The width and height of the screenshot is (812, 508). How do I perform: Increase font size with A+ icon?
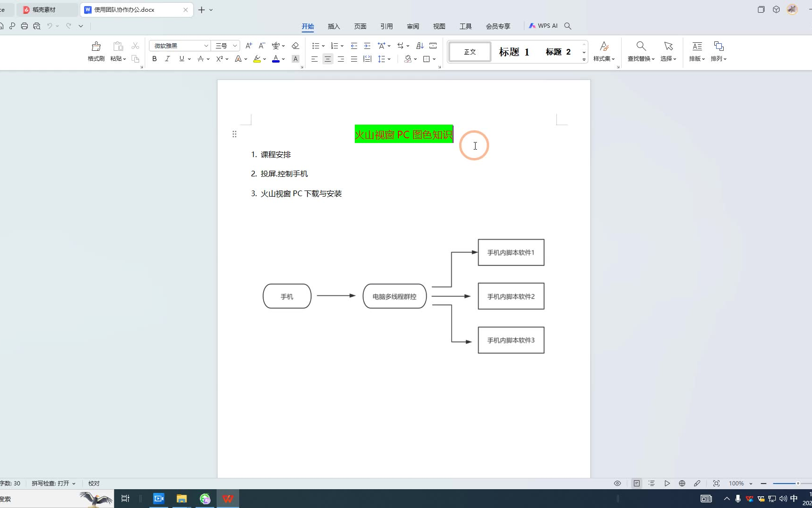(x=249, y=46)
